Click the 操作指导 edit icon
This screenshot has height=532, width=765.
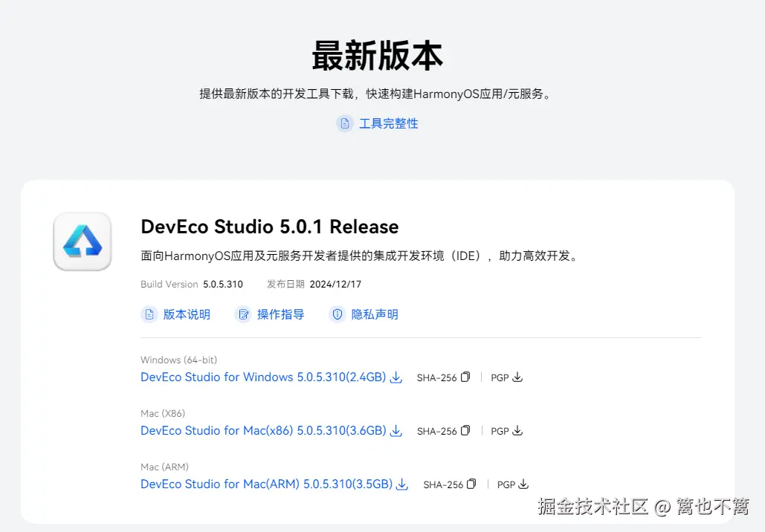(243, 314)
